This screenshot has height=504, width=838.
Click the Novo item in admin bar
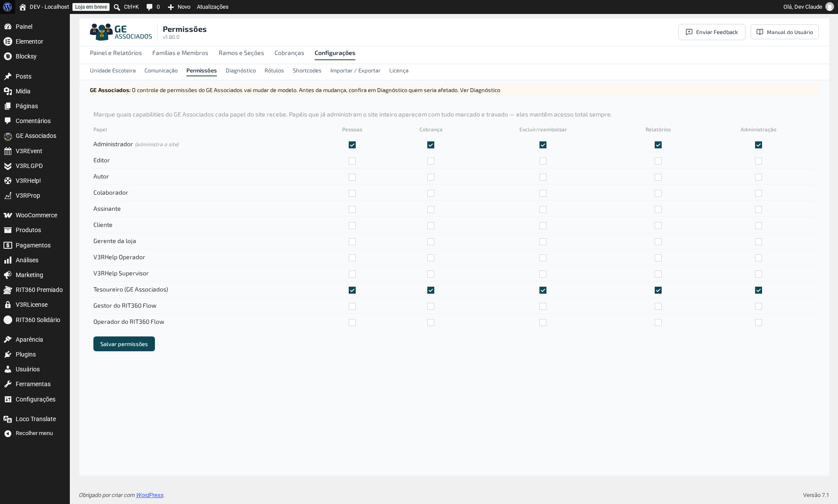click(179, 7)
